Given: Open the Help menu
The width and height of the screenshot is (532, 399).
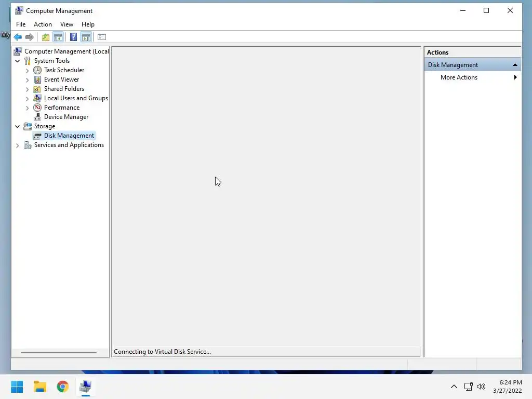Looking at the screenshot, I should click(88, 24).
